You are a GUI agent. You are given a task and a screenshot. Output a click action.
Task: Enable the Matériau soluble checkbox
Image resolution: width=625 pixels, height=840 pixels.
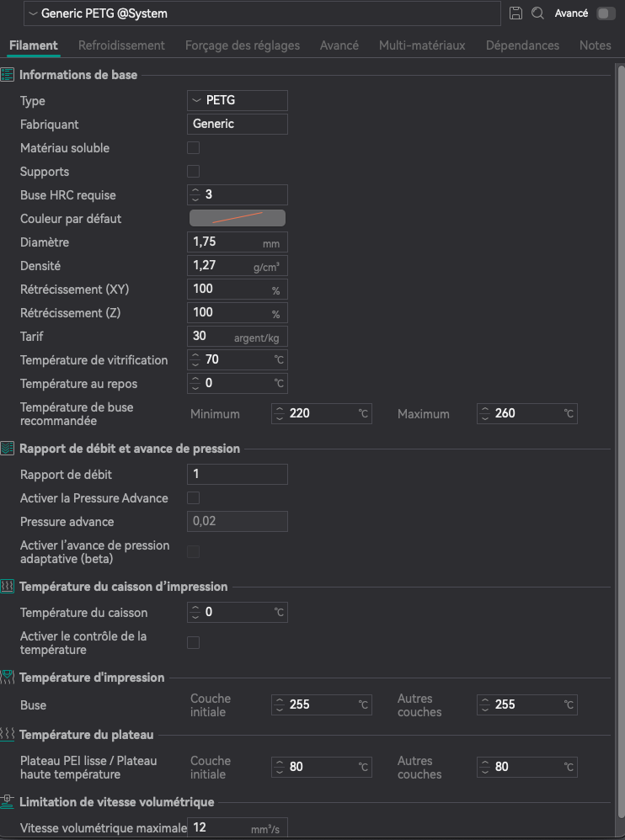(x=194, y=148)
